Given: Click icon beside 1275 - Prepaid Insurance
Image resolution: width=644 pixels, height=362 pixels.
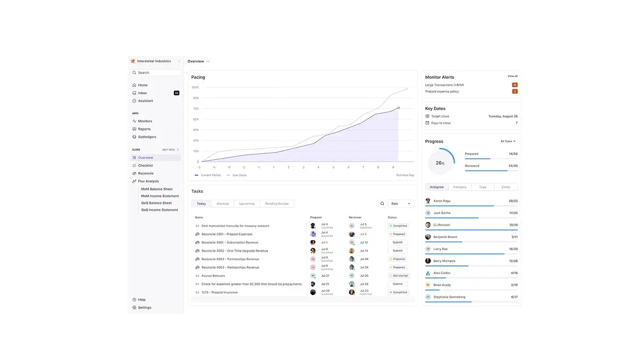Looking at the screenshot, I should coord(197,292).
